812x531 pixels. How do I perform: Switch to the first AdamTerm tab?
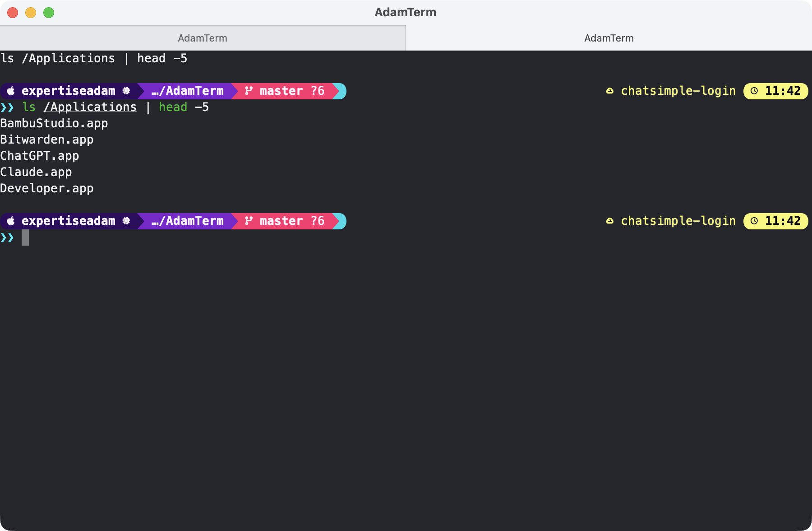point(203,38)
